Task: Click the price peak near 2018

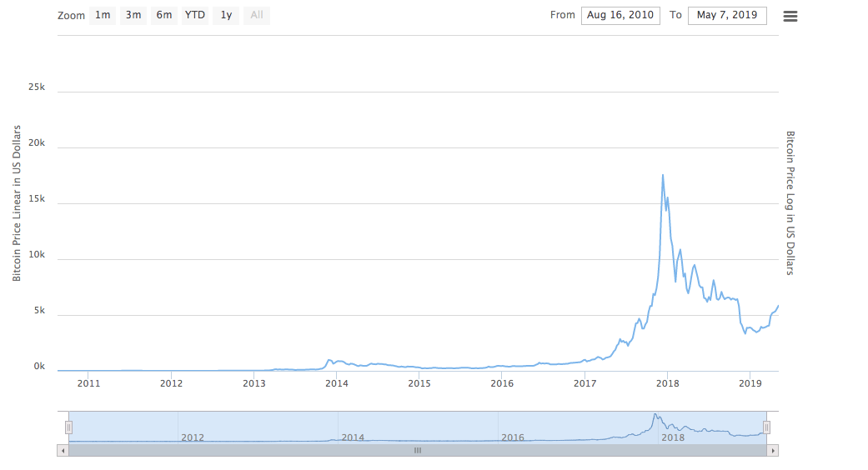Action: [x=663, y=175]
